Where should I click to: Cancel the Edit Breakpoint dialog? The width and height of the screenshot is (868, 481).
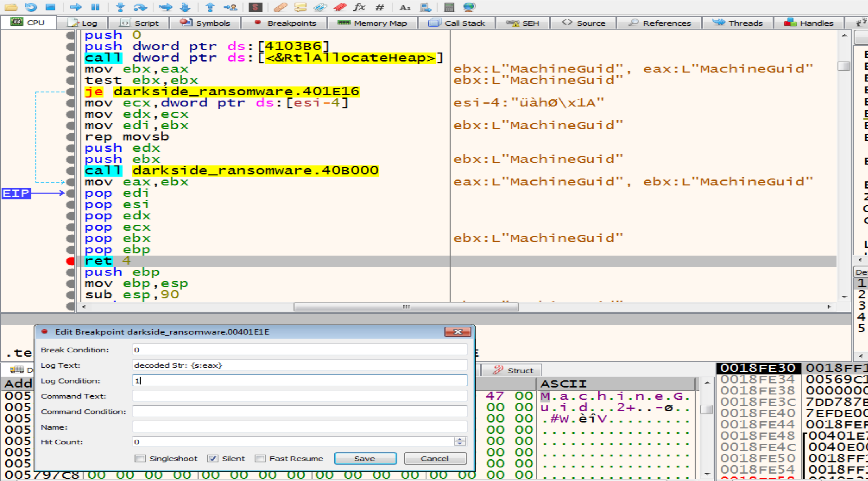(435, 458)
